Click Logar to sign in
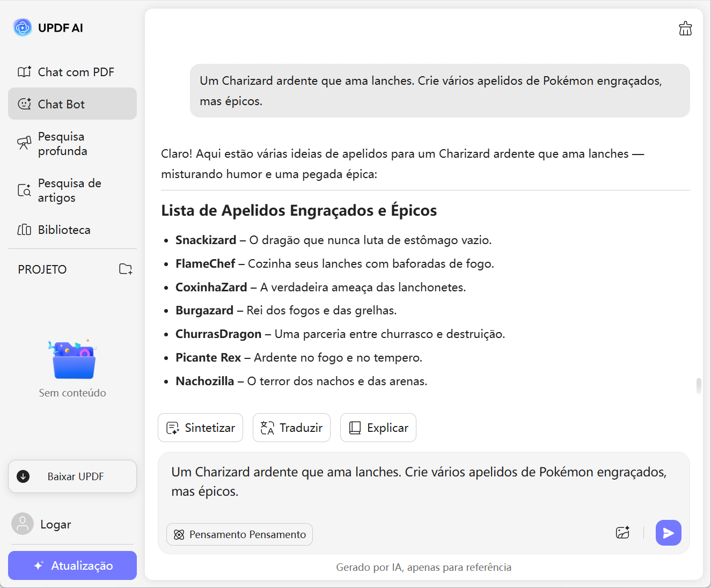Image resolution: width=711 pixels, height=588 pixels. pos(56,525)
